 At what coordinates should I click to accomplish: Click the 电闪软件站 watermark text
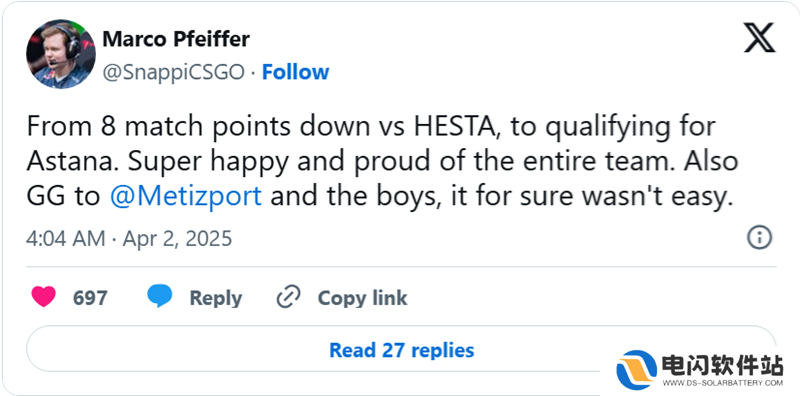(x=722, y=365)
